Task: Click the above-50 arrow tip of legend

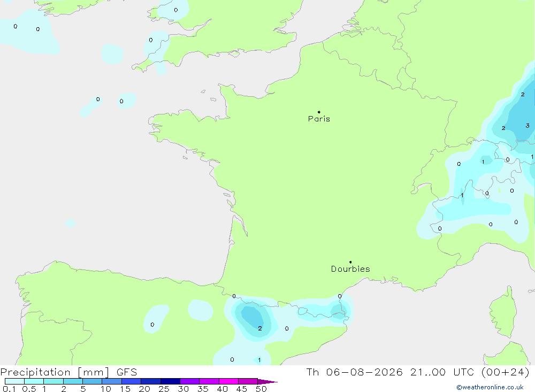Action: [x=267, y=381]
